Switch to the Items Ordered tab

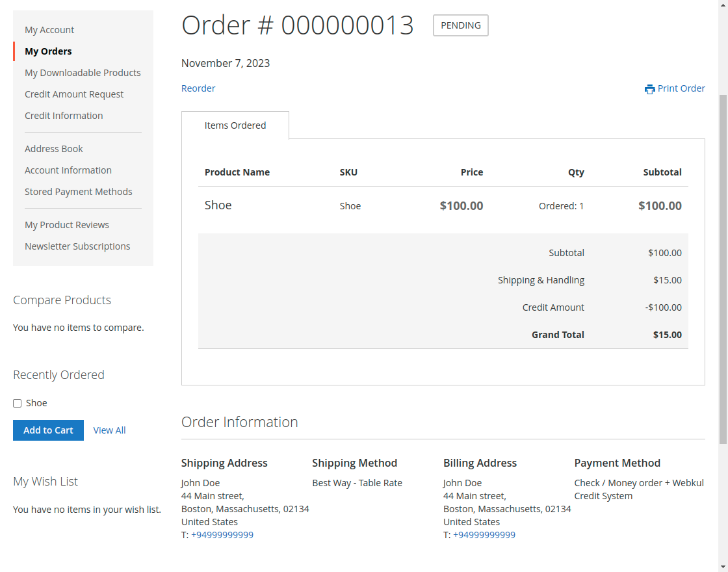click(x=235, y=125)
